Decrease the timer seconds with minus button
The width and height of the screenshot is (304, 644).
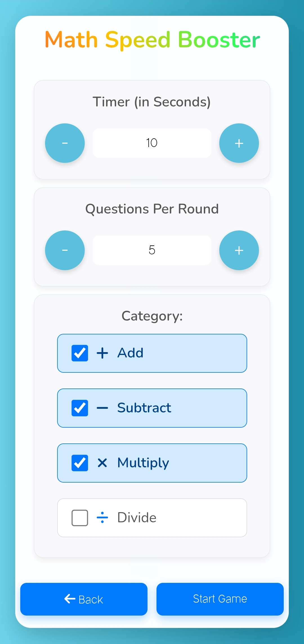coord(65,143)
